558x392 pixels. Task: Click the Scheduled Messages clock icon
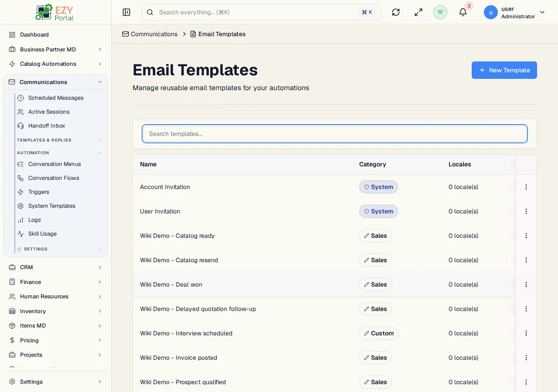pyautogui.click(x=20, y=98)
